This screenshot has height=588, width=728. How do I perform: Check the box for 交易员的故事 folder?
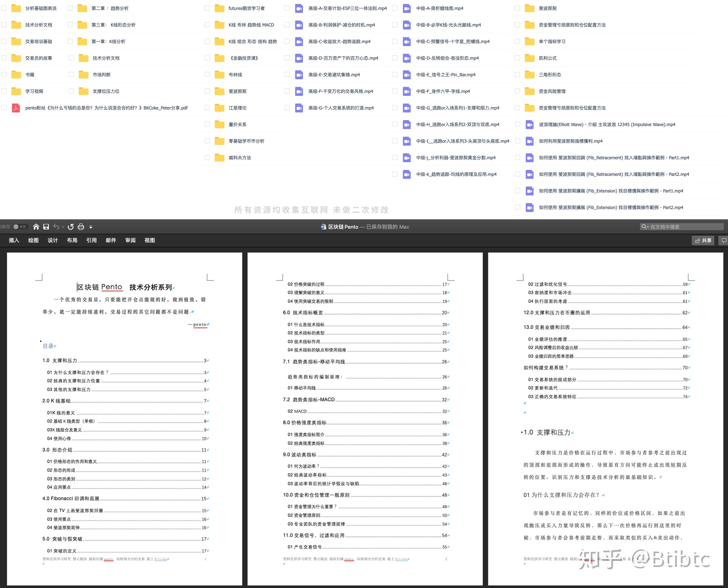pos(4,58)
